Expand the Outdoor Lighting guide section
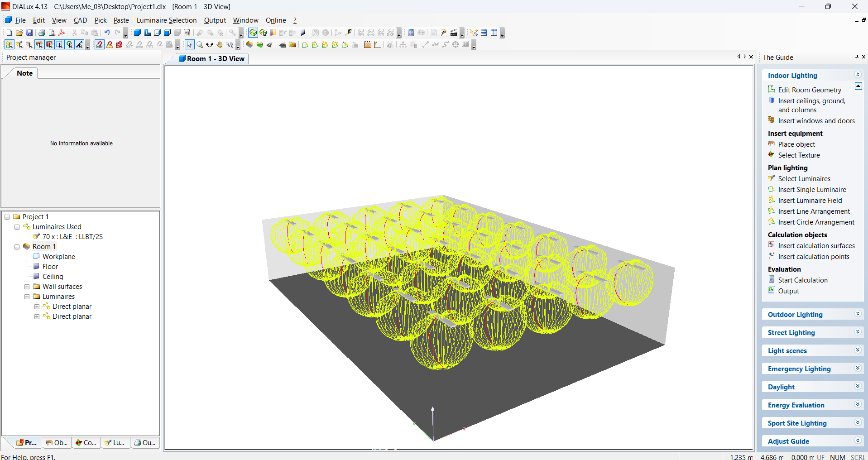Image resolution: width=868 pixels, height=460 pixels. tap(858, 314)
